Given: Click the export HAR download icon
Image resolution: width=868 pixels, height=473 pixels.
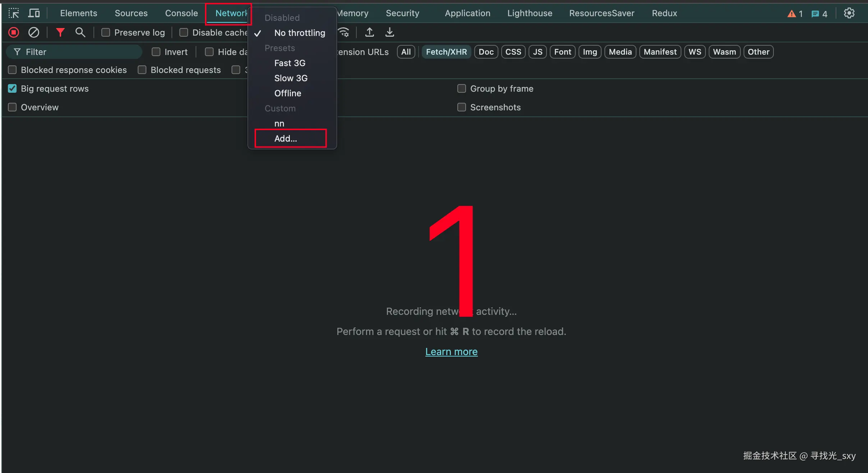Looking at the screenshot, I should [389, 32].
